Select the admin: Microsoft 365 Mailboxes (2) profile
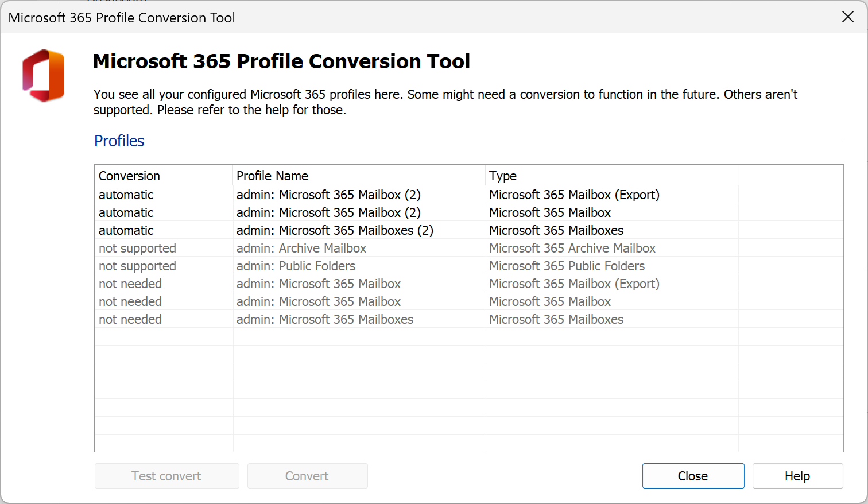The image size is (868, 504). [x=335, y=230]
